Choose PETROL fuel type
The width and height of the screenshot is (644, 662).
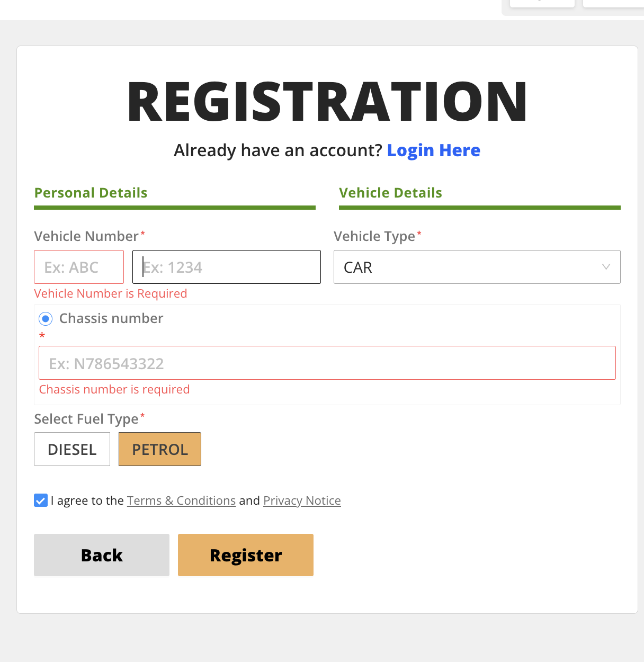coord(160,449)
